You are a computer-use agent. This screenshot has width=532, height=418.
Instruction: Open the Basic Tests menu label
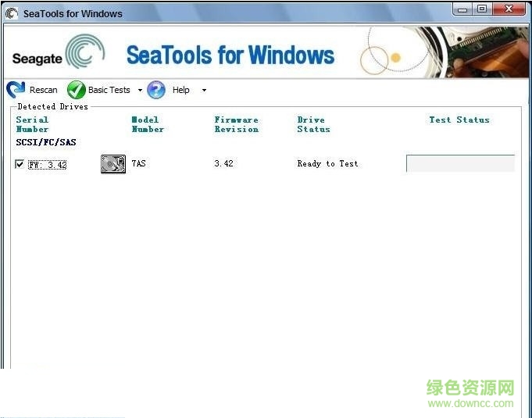(109, 90)
